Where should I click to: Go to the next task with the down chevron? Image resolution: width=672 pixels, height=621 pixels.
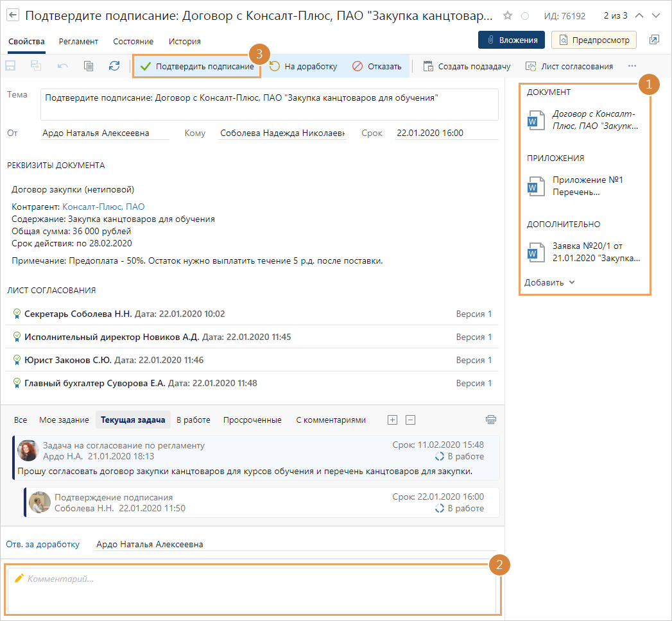655,15
